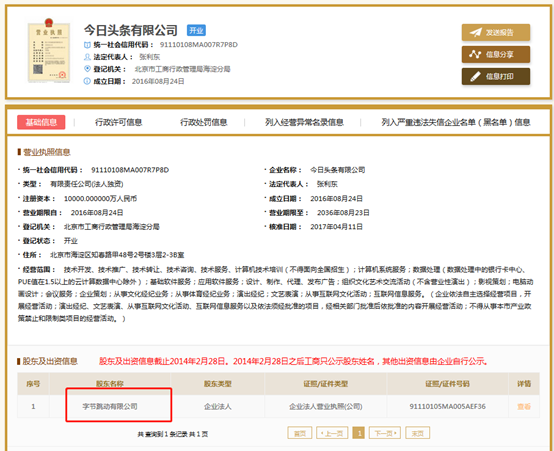Click shareholder name 字节跳动有限公司

click(110, 406)
